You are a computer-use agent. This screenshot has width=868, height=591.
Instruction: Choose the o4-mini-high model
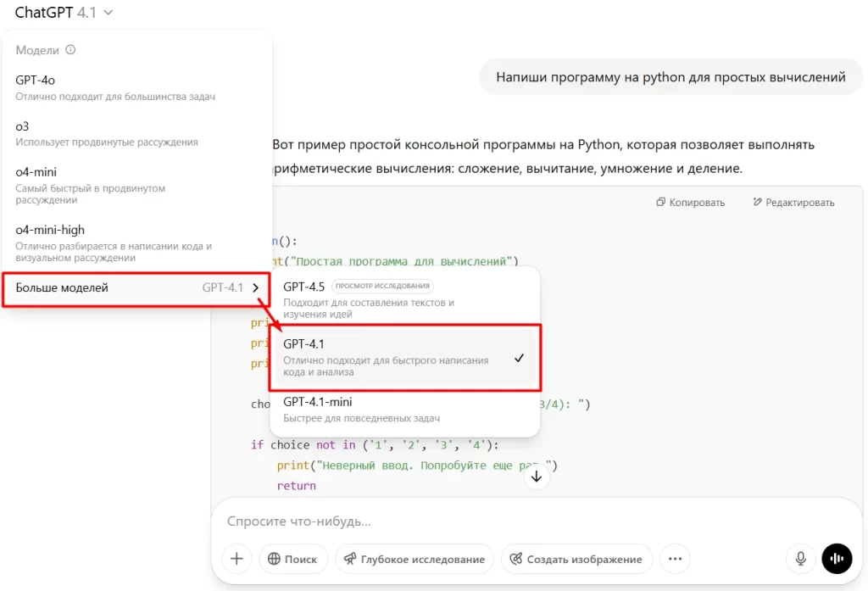point(136,243)
